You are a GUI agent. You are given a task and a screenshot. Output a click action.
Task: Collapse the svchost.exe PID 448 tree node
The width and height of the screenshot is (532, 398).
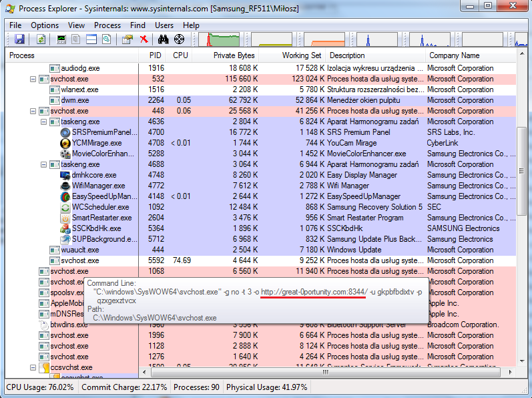click(33, 111)
